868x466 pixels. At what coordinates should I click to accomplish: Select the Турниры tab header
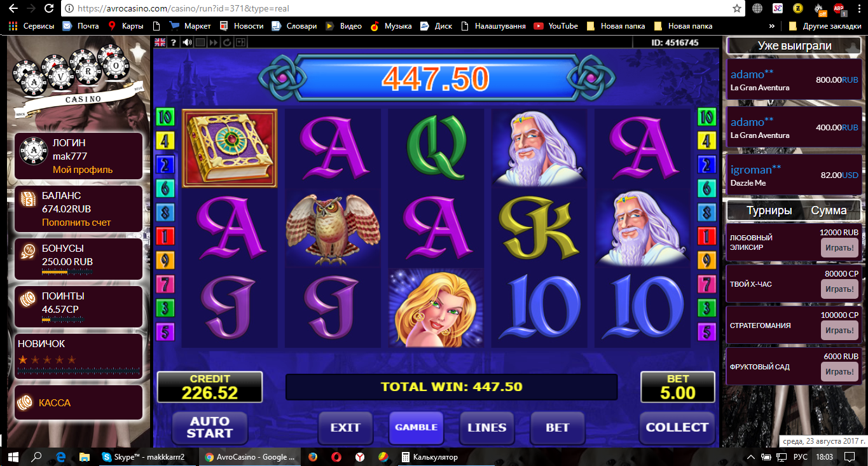click(x=769, y=210)
